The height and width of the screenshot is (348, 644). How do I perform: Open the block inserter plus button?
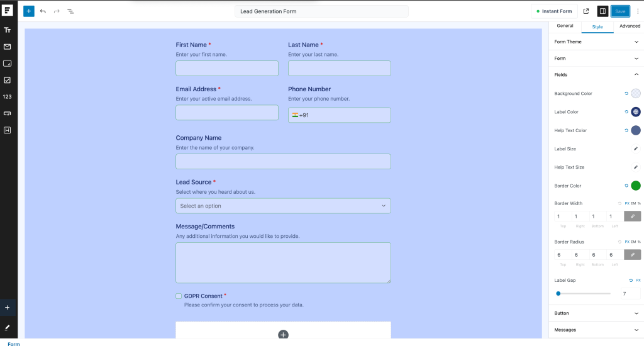(29, 11)
